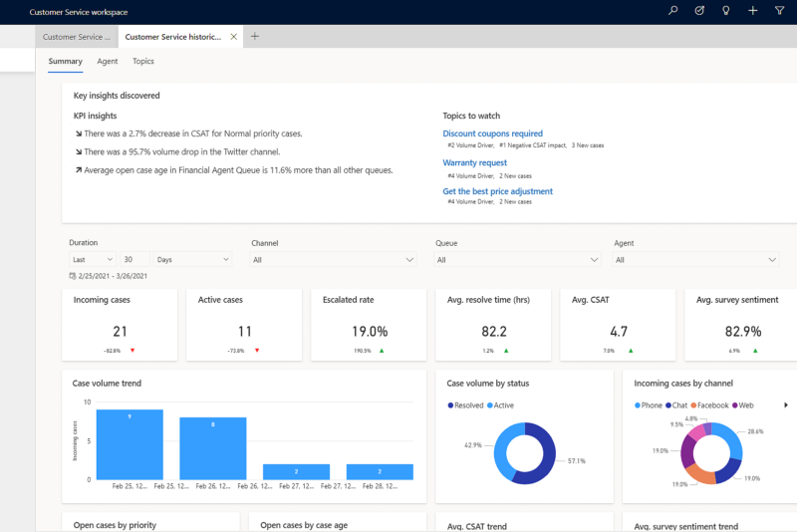Click the Case volume trend chart title

(107, 384)
